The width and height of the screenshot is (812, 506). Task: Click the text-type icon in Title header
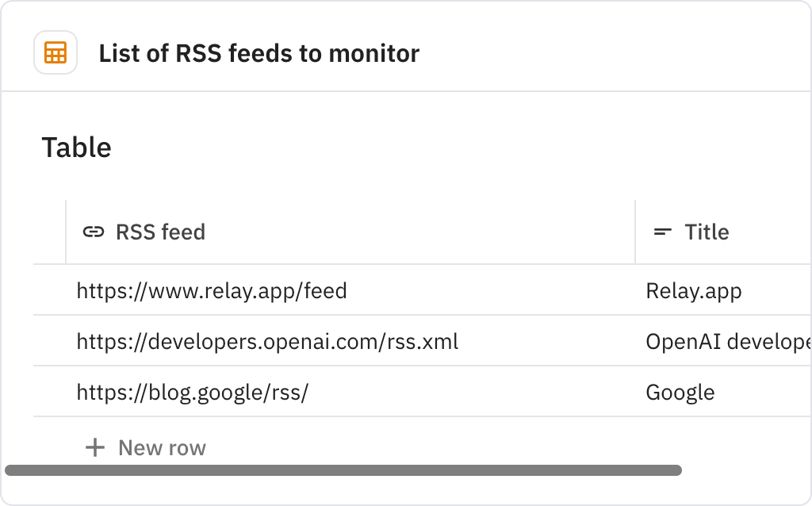662,232
